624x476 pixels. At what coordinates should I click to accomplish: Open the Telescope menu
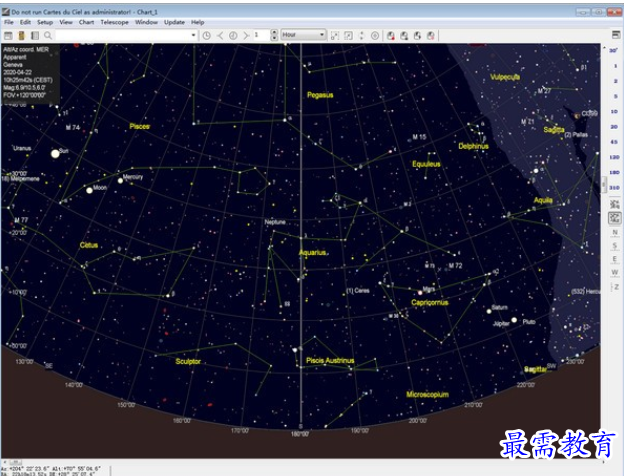(115, 22)
